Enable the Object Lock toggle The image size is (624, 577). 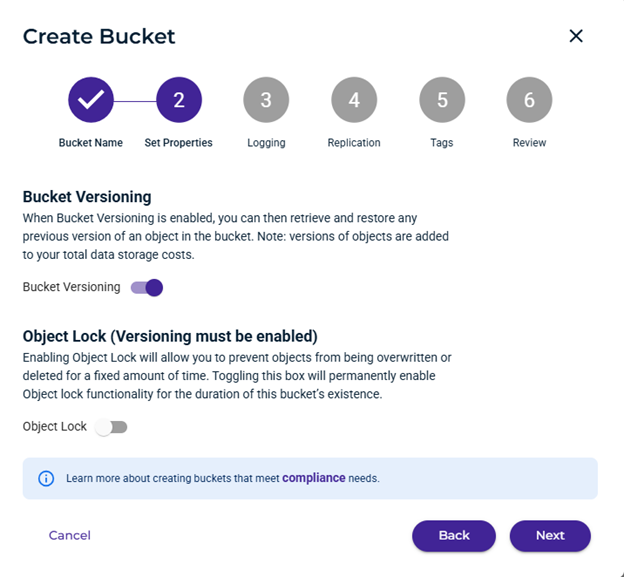tap(111, 427)
